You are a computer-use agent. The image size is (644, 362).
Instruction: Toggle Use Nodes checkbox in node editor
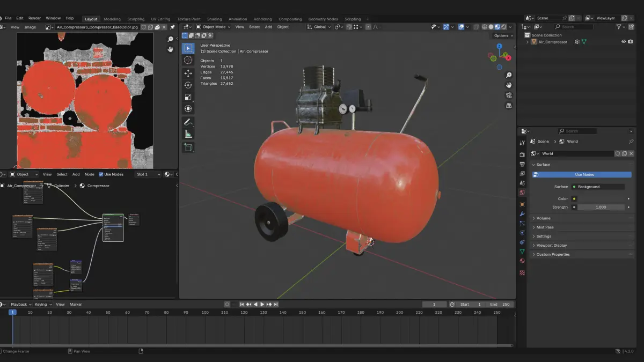point(101,174)
